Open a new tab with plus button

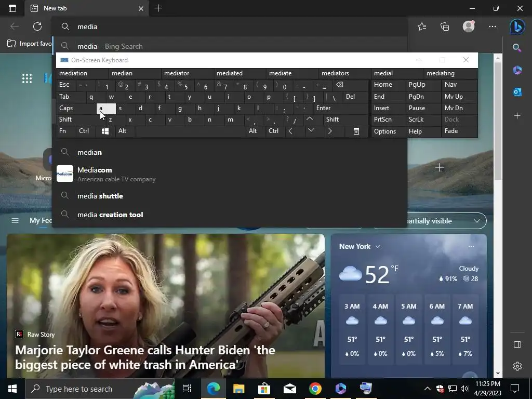(x=158, y=8)
